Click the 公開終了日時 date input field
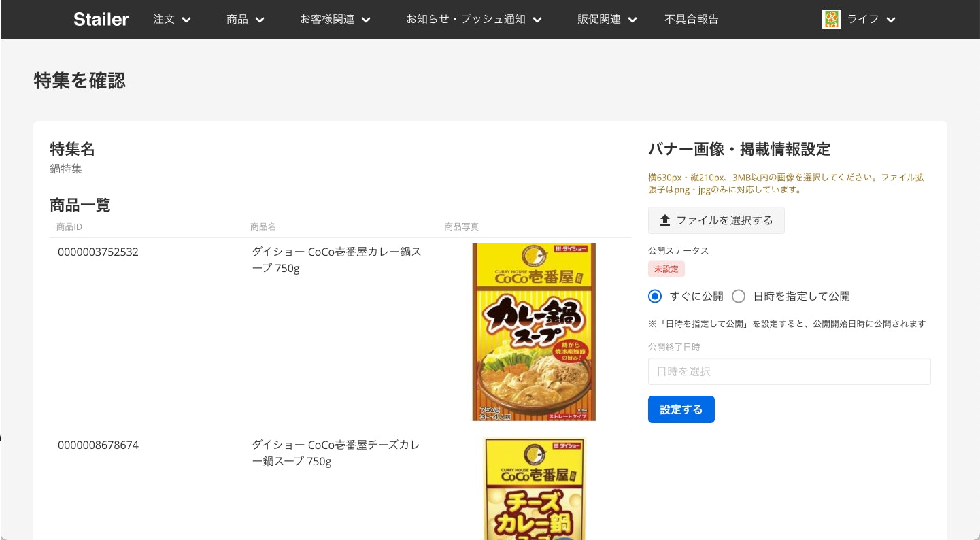Screen dimensions: 980x540 point(789,371)
